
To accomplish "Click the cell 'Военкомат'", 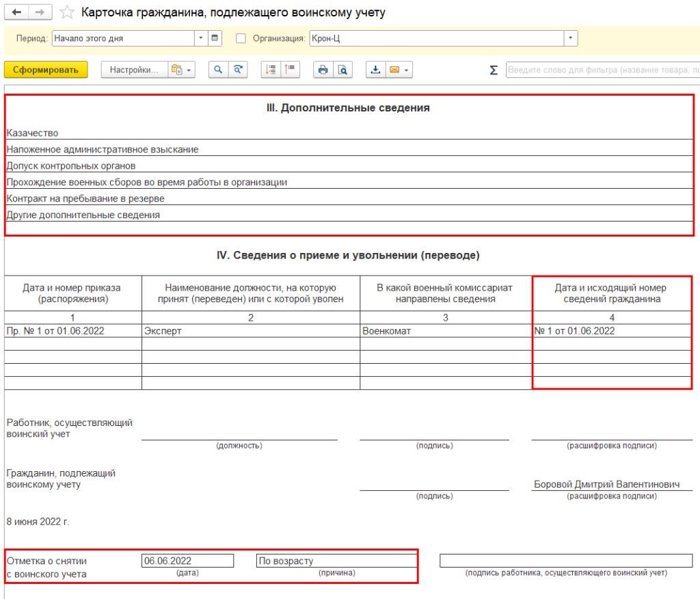I will pyautogui.click(x=446, y=331).
